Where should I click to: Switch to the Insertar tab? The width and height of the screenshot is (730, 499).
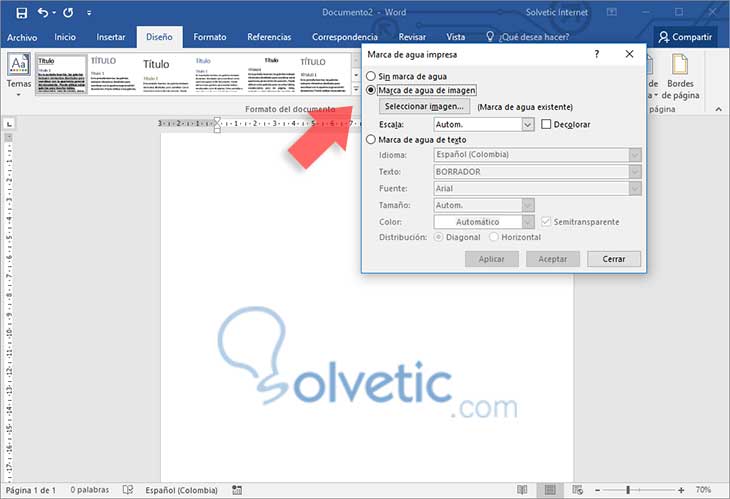tap(111, 37)
